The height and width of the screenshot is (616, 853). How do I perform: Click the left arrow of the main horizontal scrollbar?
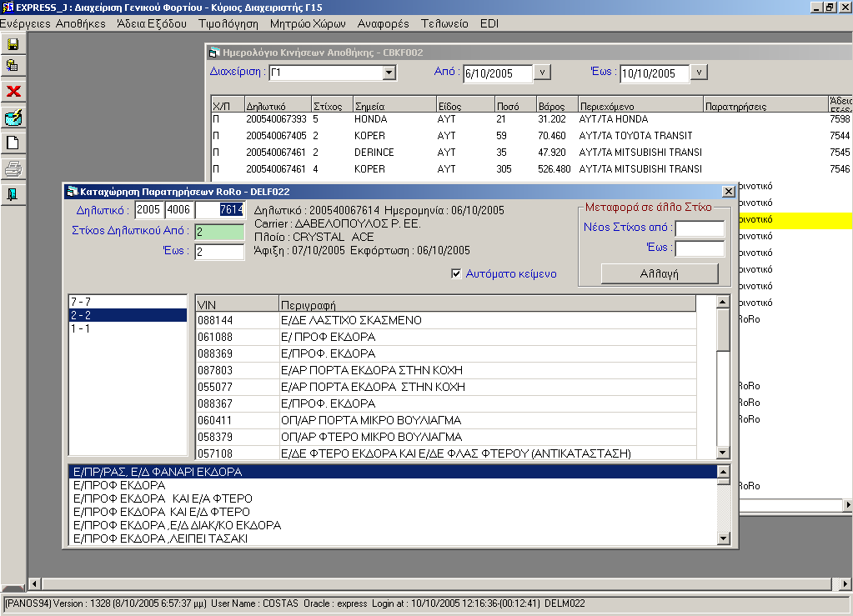pyautogui.click(x=35, y=584)
